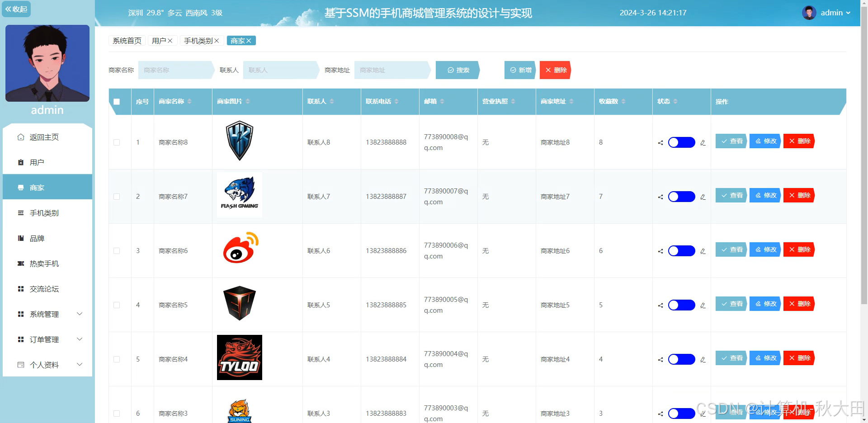Click the 新增 button to add merchant

[x=519, y=70]
